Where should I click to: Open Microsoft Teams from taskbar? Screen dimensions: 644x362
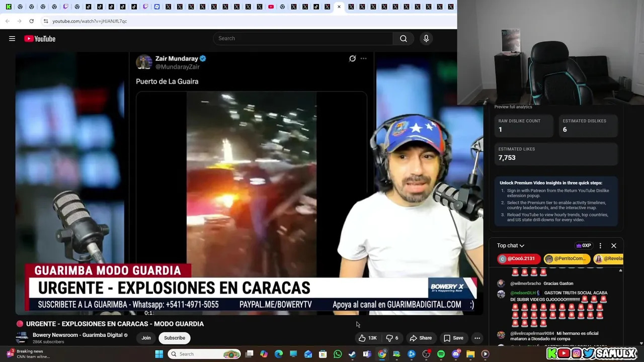click(367, 354)
